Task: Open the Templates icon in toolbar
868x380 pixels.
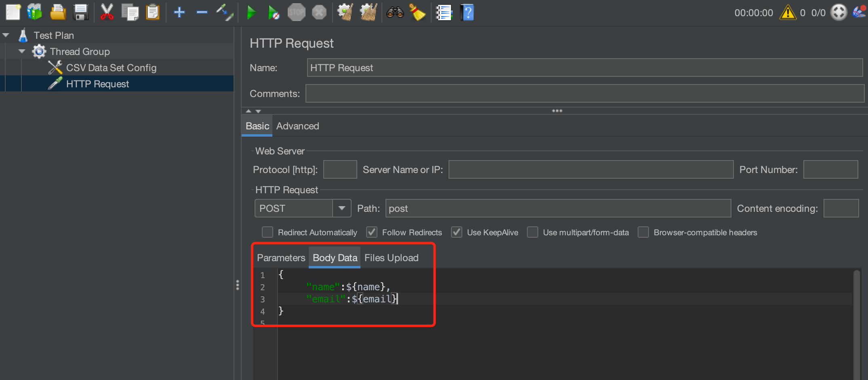Action: coord(35,12)
